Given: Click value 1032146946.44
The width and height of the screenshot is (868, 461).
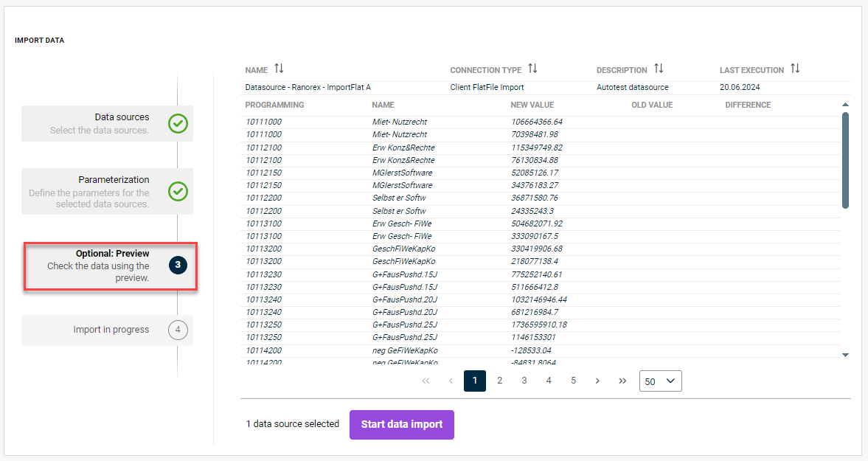Looking at the screenshot, I should pos(539,299).
